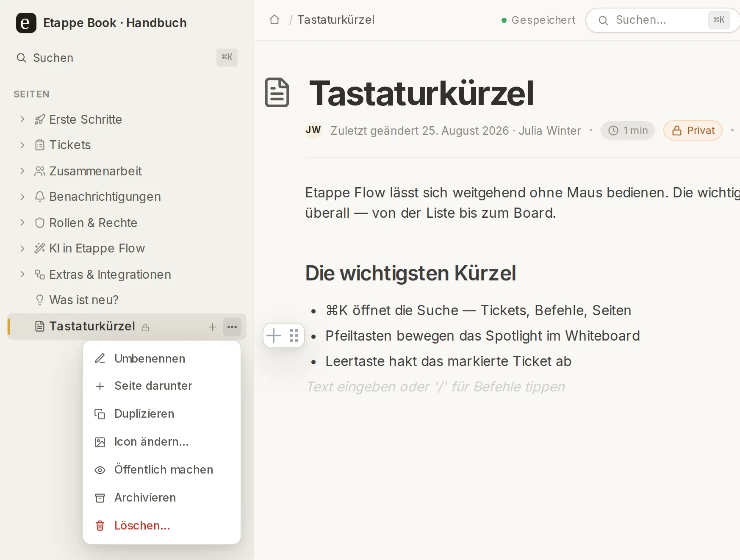Open the sidebar Suchen search
This screenshot has height=560, width=740.
[127, 58]
